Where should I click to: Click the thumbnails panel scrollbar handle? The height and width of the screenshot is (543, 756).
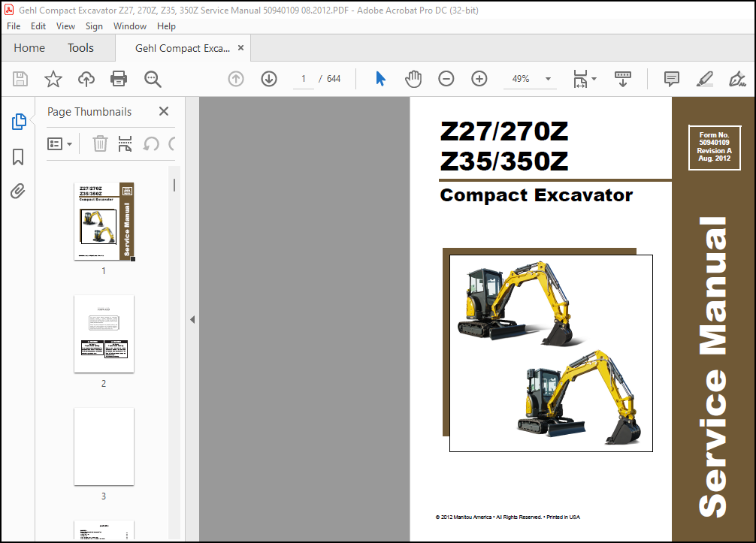(x=174, y=185)
